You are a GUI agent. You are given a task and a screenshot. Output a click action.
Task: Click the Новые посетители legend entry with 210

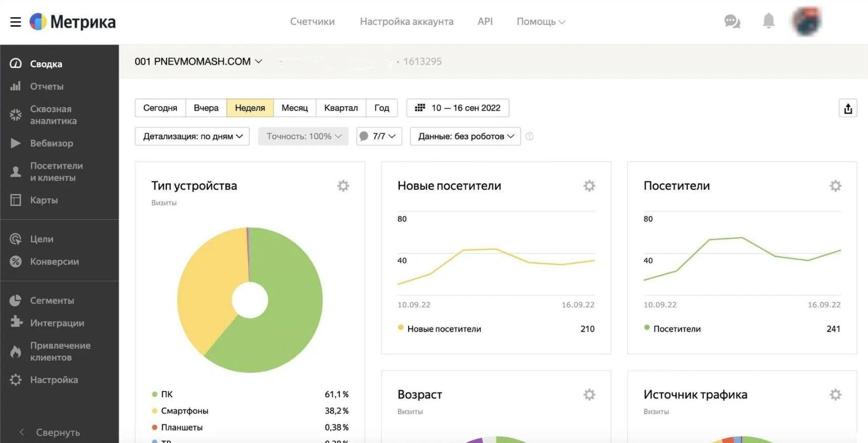(496, 329)
